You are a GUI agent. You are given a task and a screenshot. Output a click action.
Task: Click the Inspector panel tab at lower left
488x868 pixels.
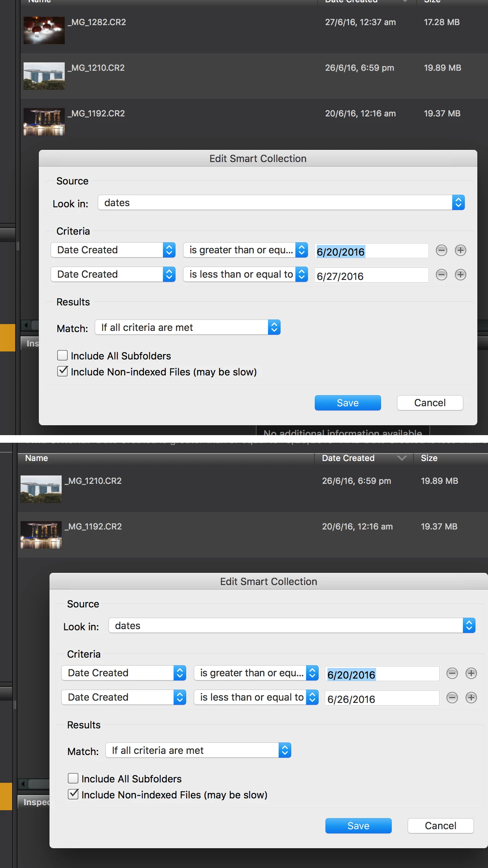34,802
